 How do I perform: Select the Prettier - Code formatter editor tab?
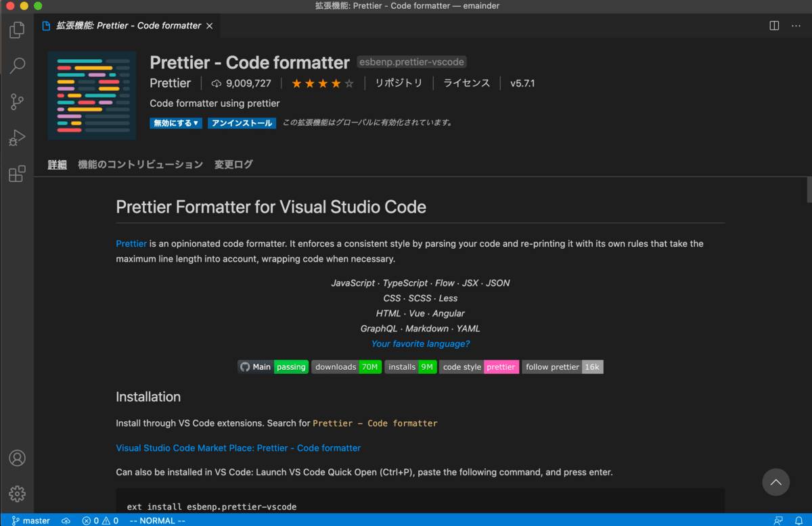tap(128, 26)
